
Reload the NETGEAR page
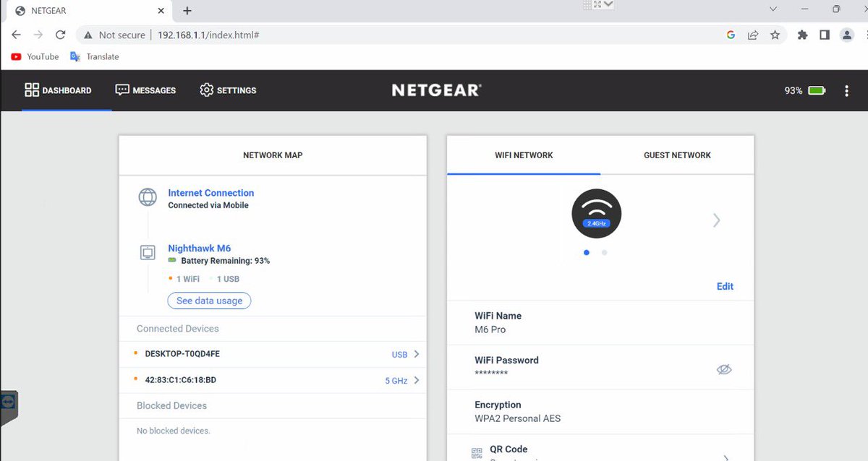click(61, 35)
